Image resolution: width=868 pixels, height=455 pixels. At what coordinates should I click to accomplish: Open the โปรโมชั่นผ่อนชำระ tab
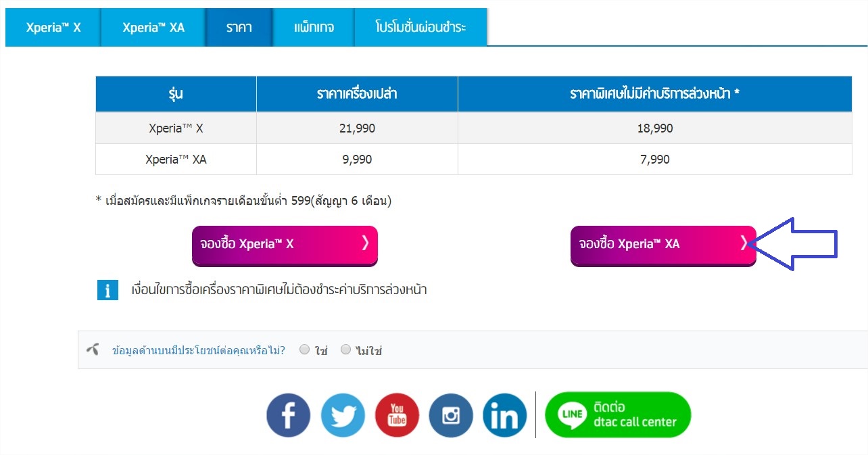point(420,28)
